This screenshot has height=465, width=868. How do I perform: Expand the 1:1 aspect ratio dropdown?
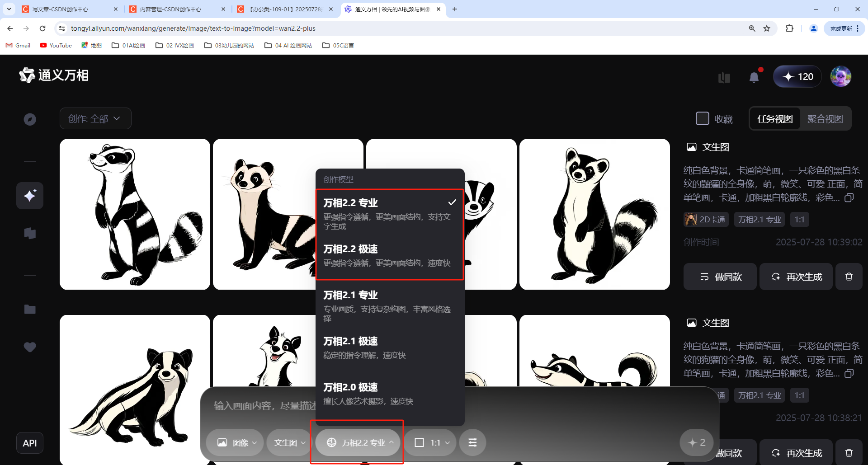click(x=430, y=442)
